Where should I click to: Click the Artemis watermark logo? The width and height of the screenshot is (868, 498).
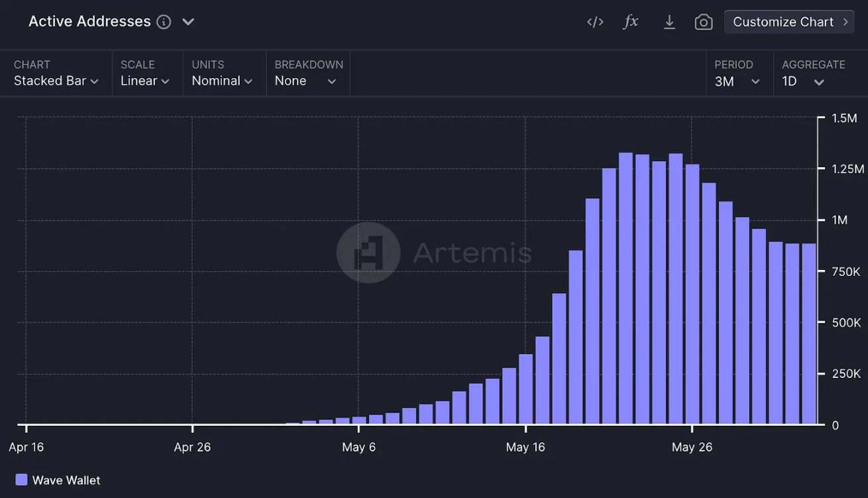pos(368,253)
